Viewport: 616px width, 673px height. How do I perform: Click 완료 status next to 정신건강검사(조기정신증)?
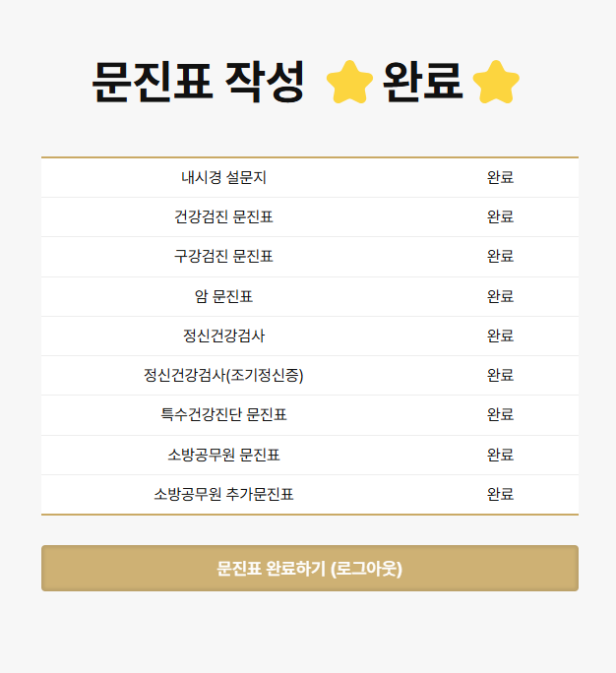(500, 375)
